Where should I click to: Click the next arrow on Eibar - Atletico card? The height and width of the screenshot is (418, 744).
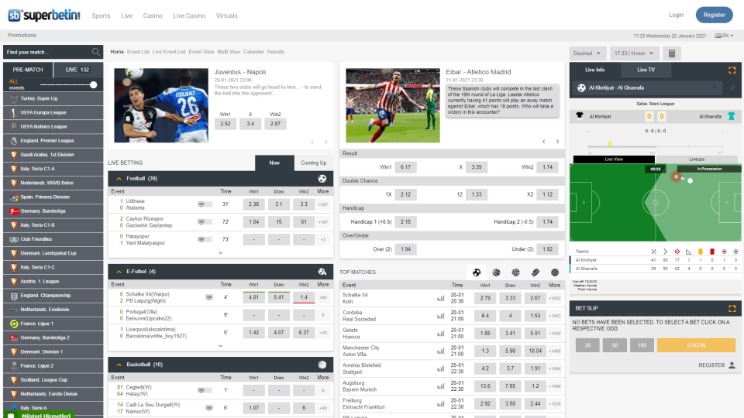tap(557, 142)
